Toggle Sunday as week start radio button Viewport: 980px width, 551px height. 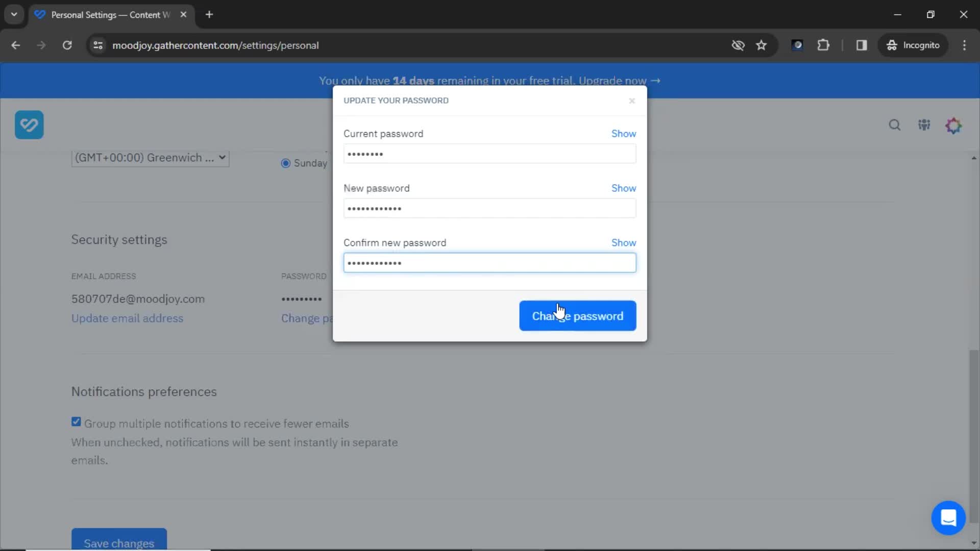[285, 162]
